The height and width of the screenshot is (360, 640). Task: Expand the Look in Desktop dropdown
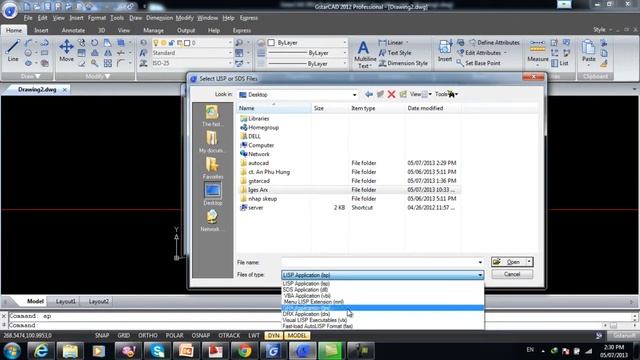354,95
